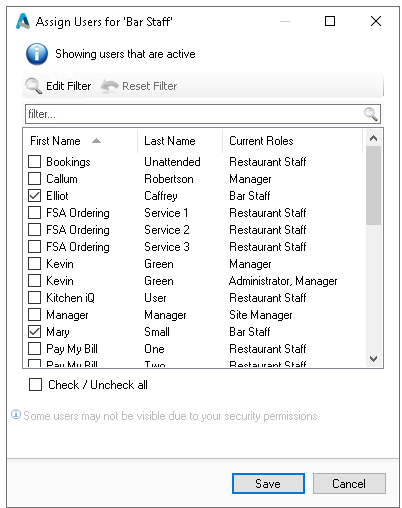Save the user assignments
Image resolution: width=402 pixels, height=508 pixels.
(268, 483)
